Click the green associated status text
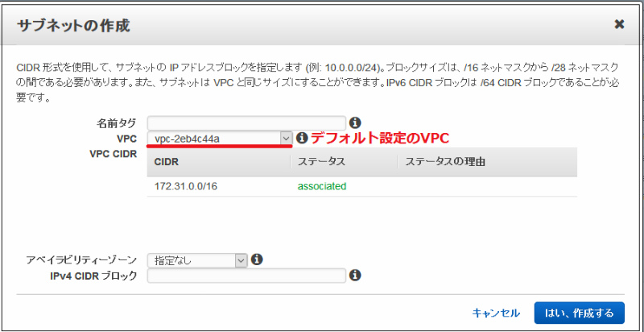The image size is (644, 332). point(322,186)
